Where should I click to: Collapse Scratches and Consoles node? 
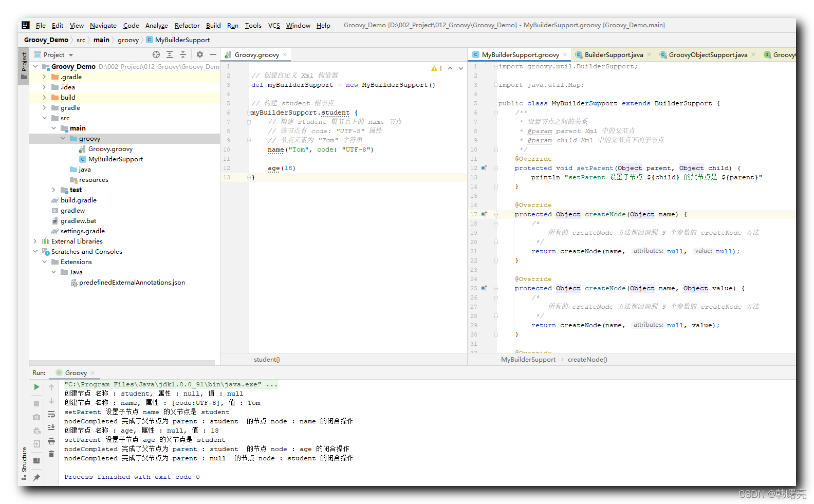point(35,251)
